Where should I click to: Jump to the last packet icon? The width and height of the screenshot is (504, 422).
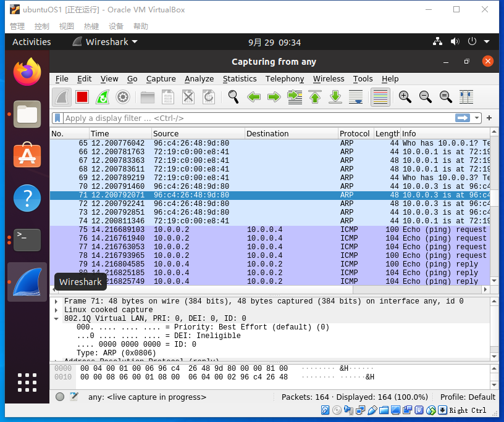335,97
